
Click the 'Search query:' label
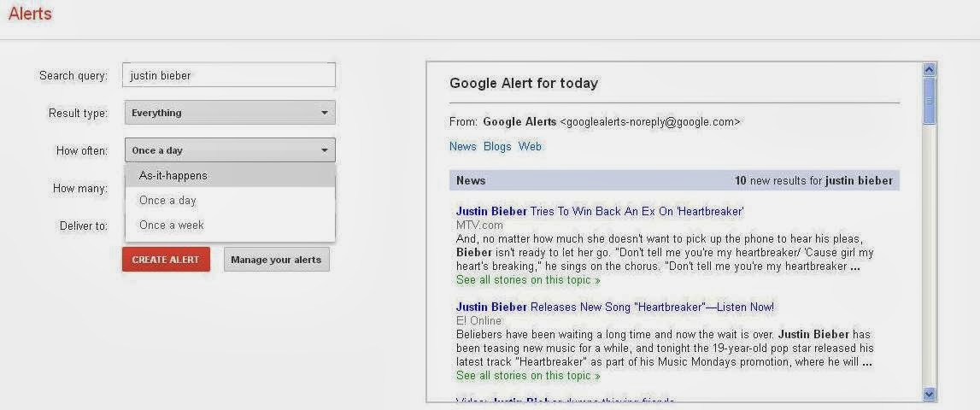(x=73, y=76)
